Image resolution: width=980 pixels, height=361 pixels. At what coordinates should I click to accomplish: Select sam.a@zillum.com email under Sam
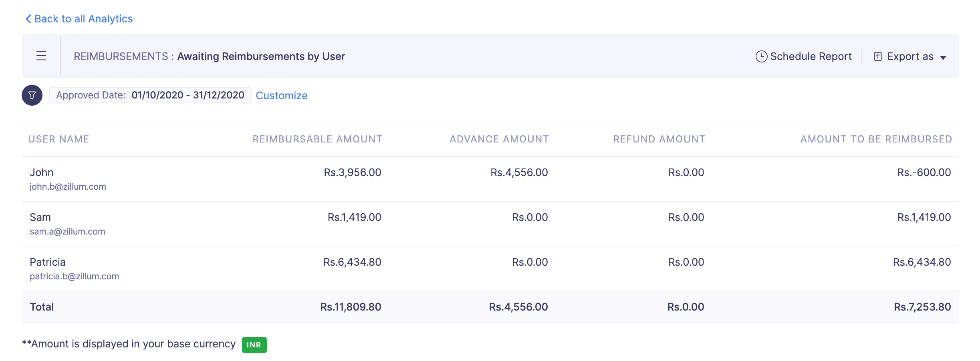click(67, 231)
